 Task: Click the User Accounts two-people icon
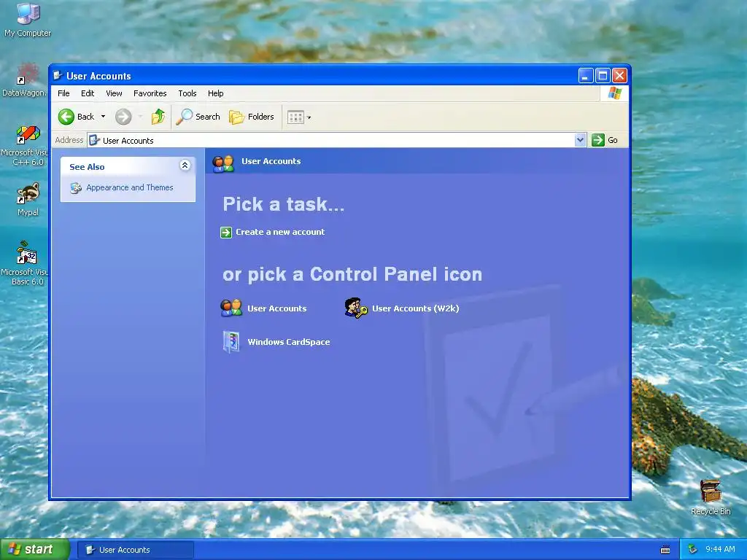click(x=231, y=308)
